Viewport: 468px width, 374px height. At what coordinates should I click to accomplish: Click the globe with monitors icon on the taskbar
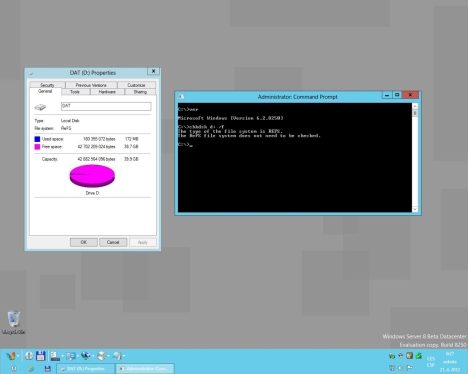pyautogui.click(x=86, y=356)
